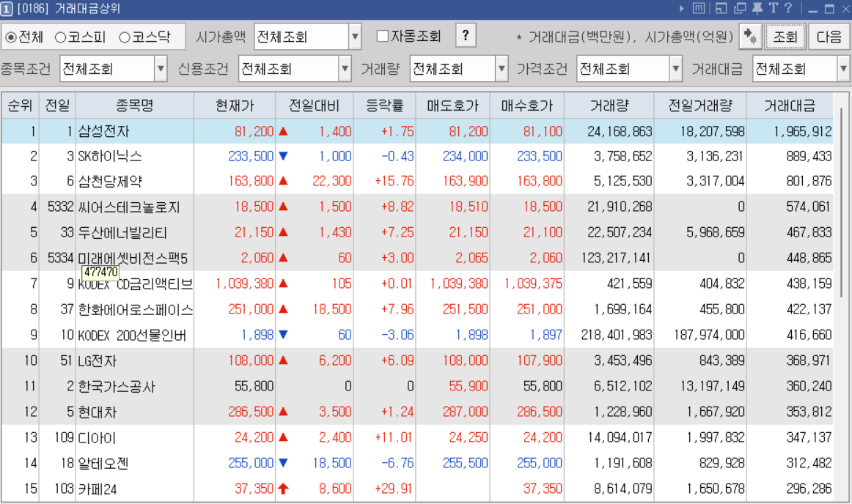Select the 카페24 stock name
852x504 pixels.
point(98,489)
